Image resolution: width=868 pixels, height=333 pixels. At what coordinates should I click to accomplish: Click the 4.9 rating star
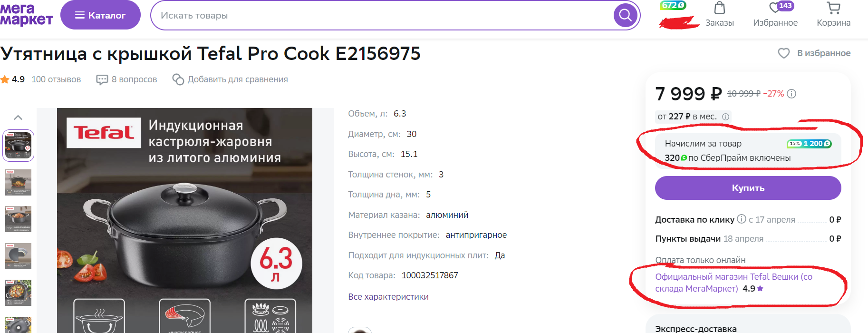pyautogui.click(x=5, y=79)
